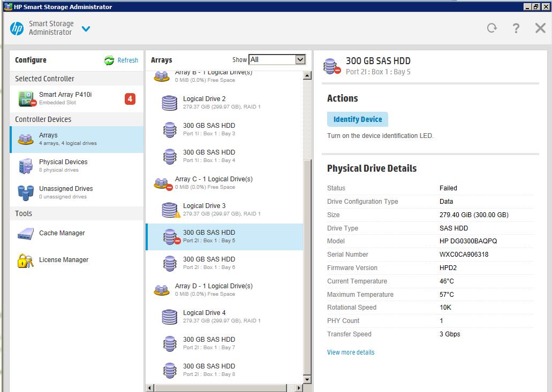Open Unassigned Drives icon
552x392 pixels.
25,193
